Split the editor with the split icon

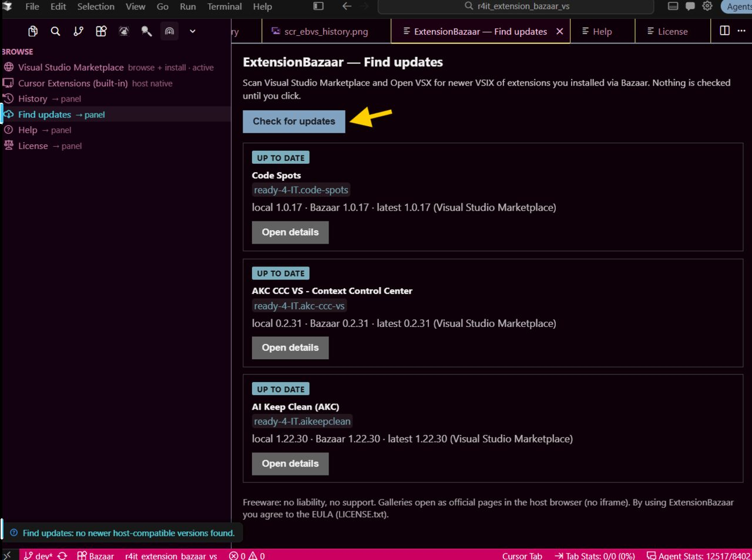[725, 31]
